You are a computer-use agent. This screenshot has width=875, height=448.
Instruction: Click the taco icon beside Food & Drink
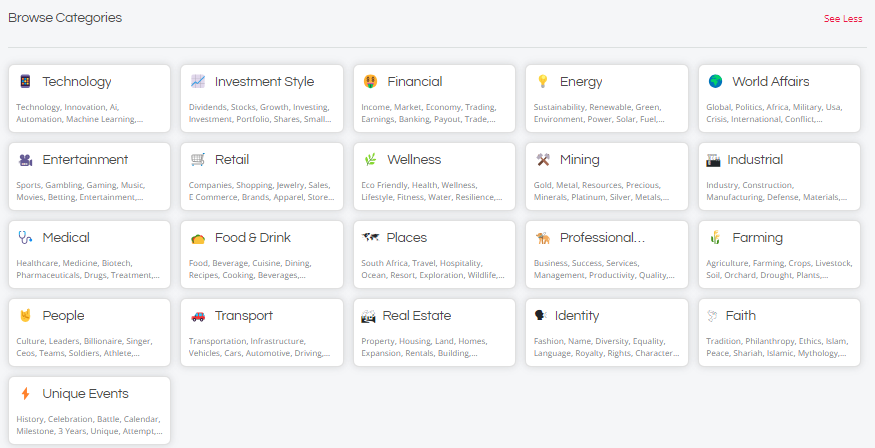(x=198, y=238)
